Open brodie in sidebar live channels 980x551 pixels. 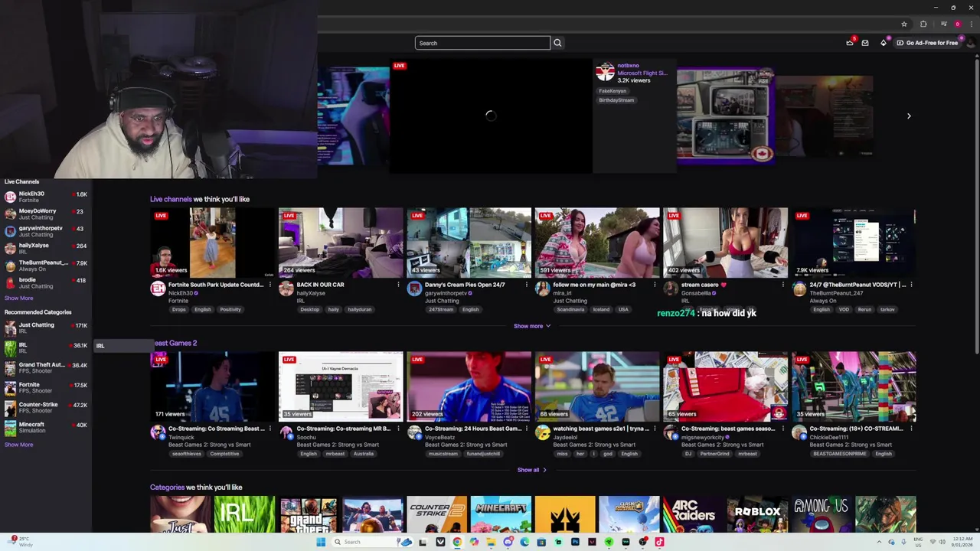45,283
